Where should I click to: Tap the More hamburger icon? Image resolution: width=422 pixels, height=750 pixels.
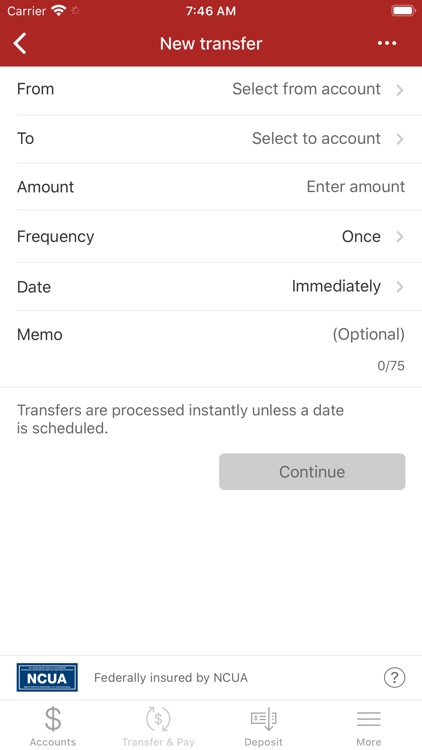(x=368, y=719)
